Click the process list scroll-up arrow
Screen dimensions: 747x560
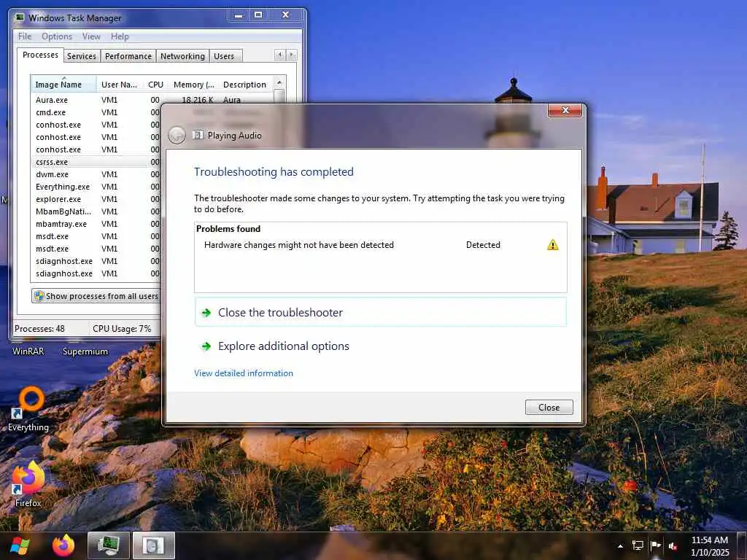(279, 82)
